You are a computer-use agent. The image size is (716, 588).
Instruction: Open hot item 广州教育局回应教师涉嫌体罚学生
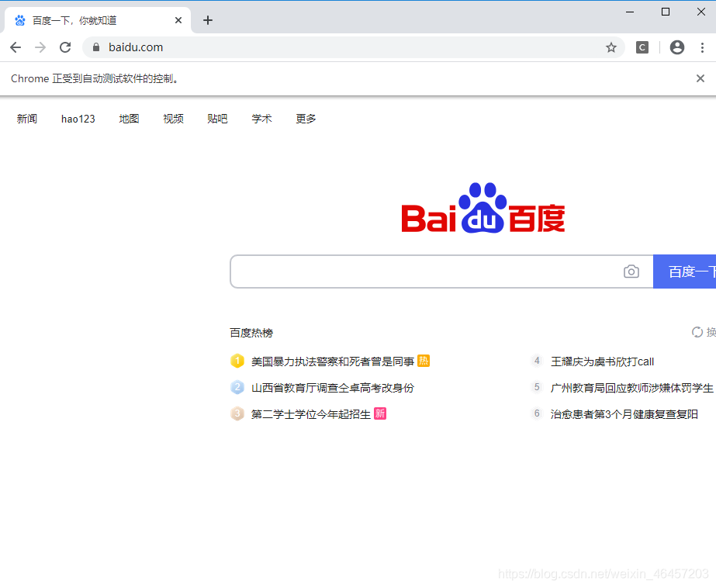point(632,388)
